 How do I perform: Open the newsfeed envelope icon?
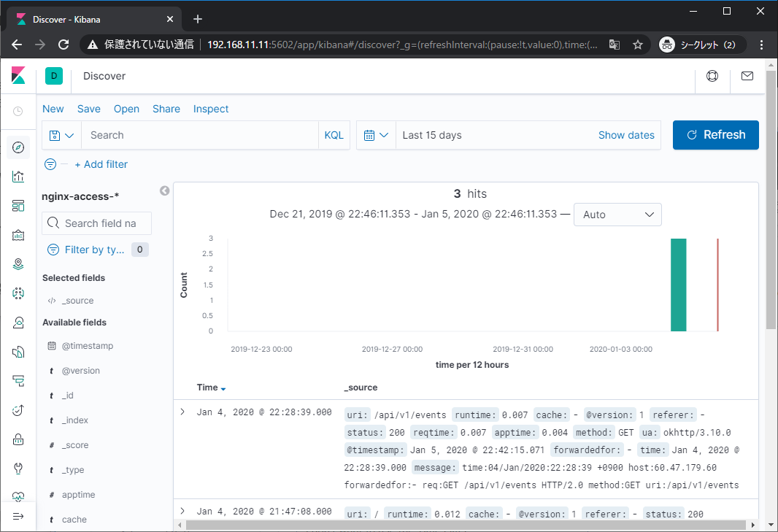click(x=747, y=77)
